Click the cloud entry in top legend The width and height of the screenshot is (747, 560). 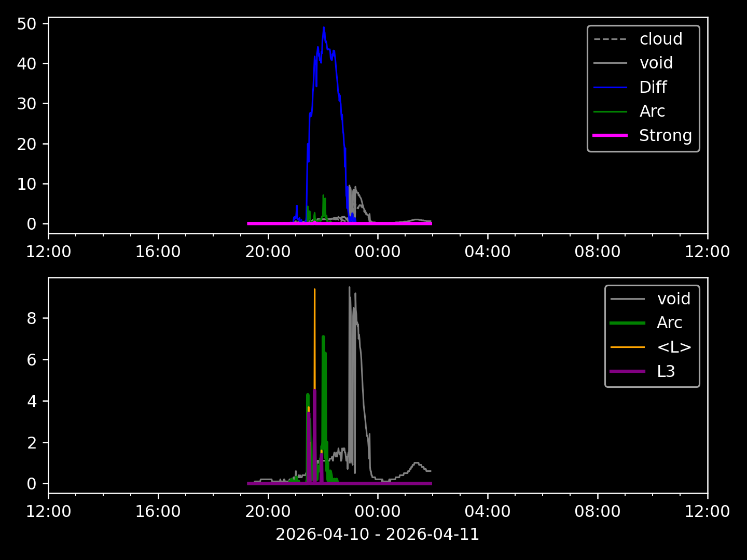[x=660, y=39]
